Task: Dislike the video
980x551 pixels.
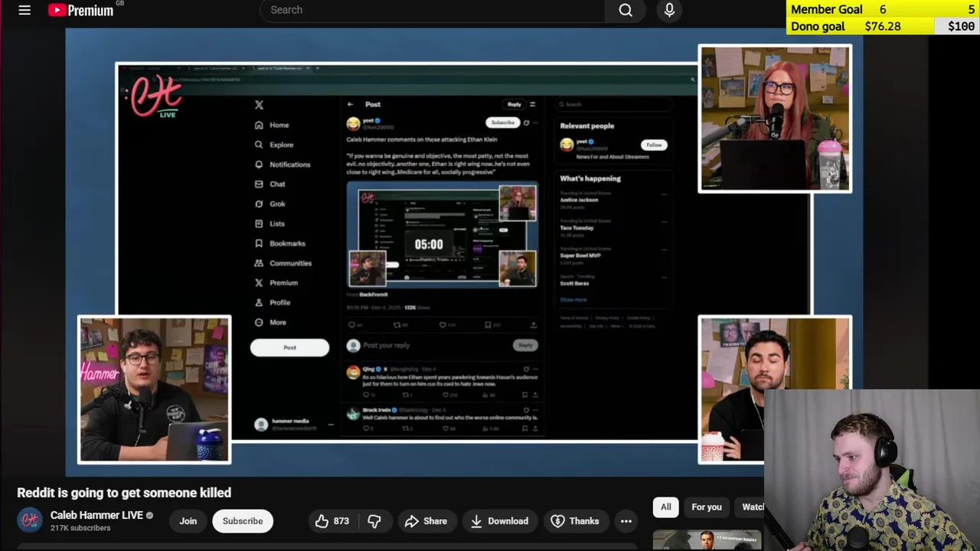Action: coord(374,521)
